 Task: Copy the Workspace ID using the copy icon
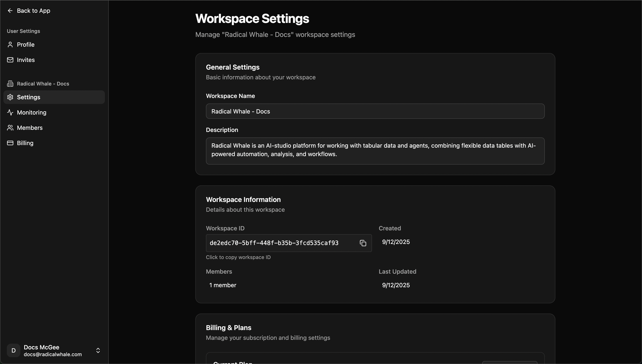pyautogui.click(x=363, y=243)
